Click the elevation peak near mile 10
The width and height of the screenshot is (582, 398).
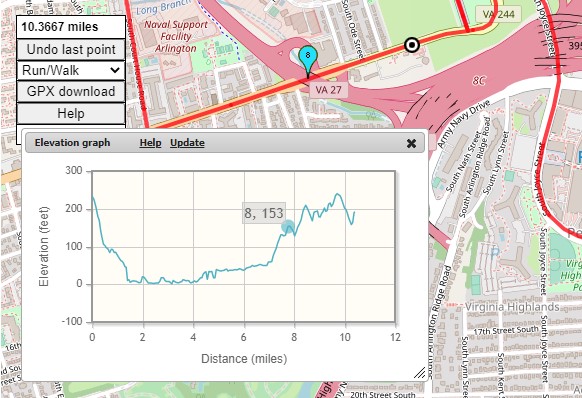pos(337,194)
